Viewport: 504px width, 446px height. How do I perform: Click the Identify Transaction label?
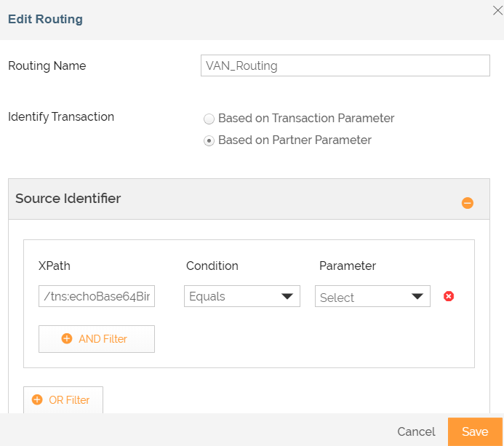(x=61, y=116)
